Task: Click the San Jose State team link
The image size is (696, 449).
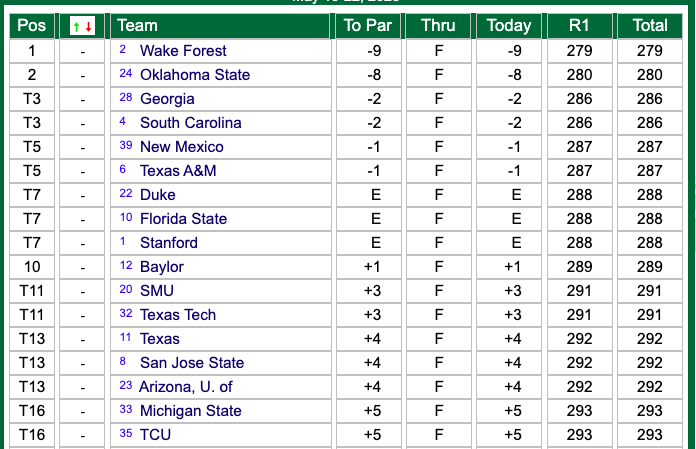Action: (x=192, y=362)
